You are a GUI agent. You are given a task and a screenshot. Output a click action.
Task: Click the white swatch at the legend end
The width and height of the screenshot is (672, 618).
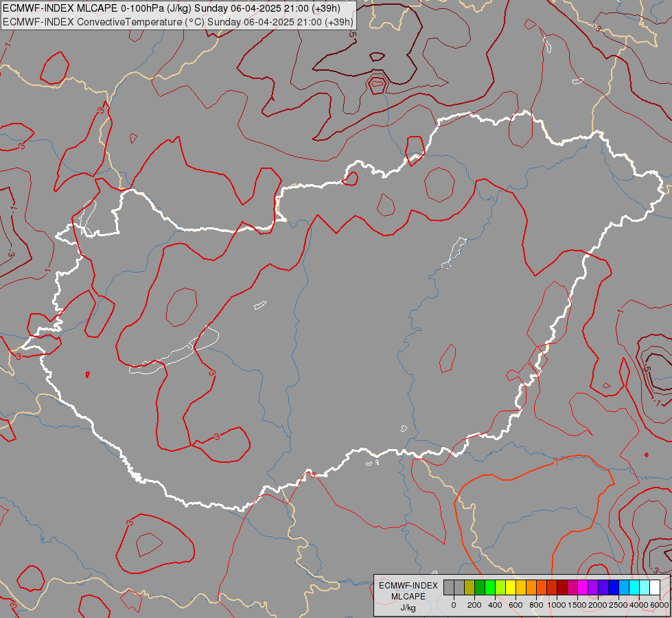point(654,588)
